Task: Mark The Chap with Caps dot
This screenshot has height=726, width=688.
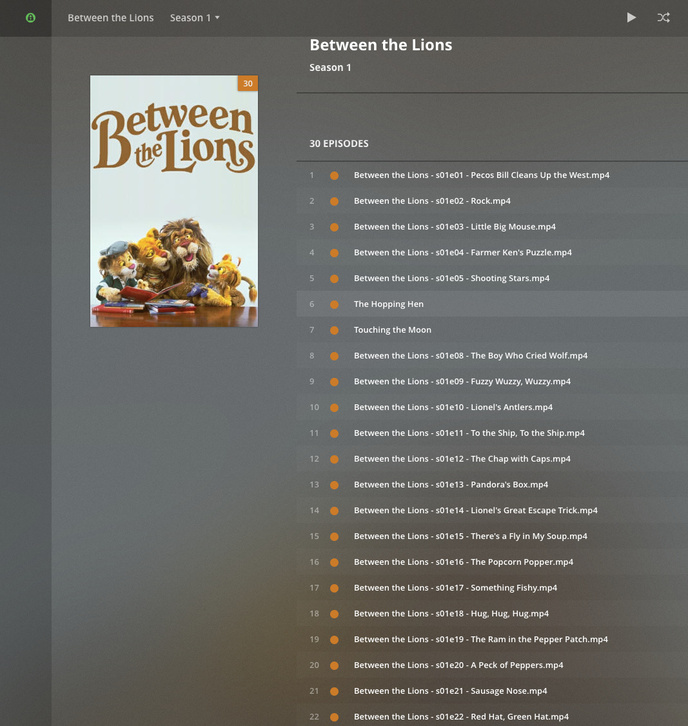Action: tap(334, 459)
